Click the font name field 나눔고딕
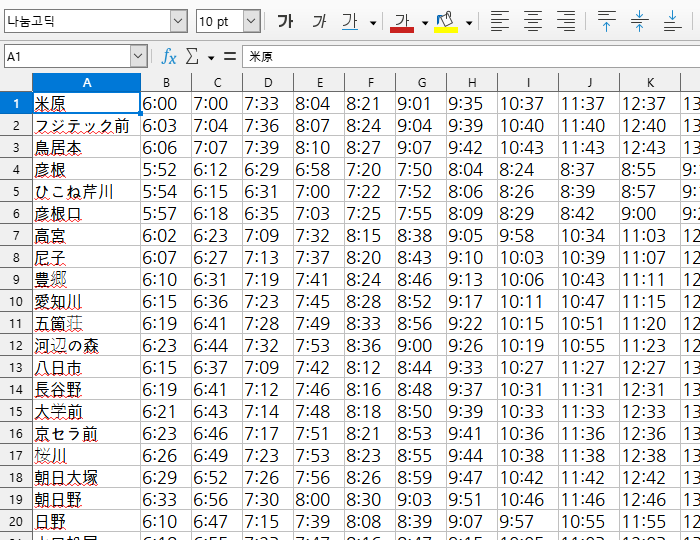 (87, 21)
